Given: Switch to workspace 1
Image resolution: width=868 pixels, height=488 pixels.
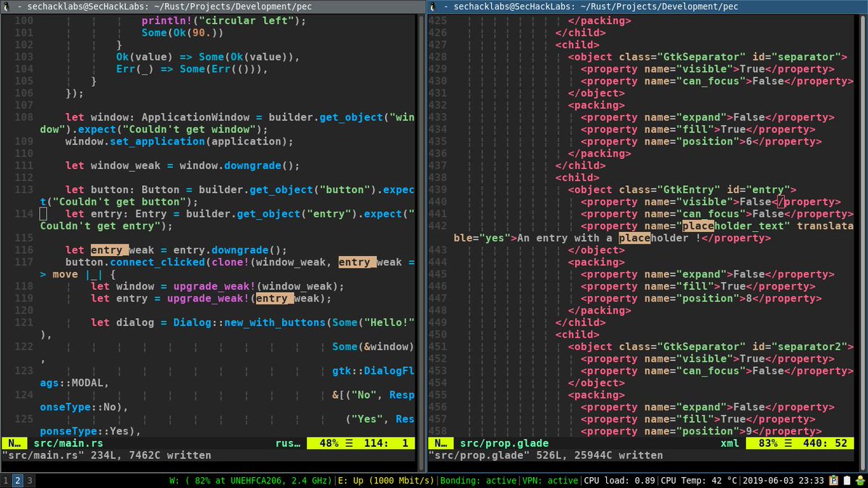Looking at the screenshot, I should tap(6, 481).
